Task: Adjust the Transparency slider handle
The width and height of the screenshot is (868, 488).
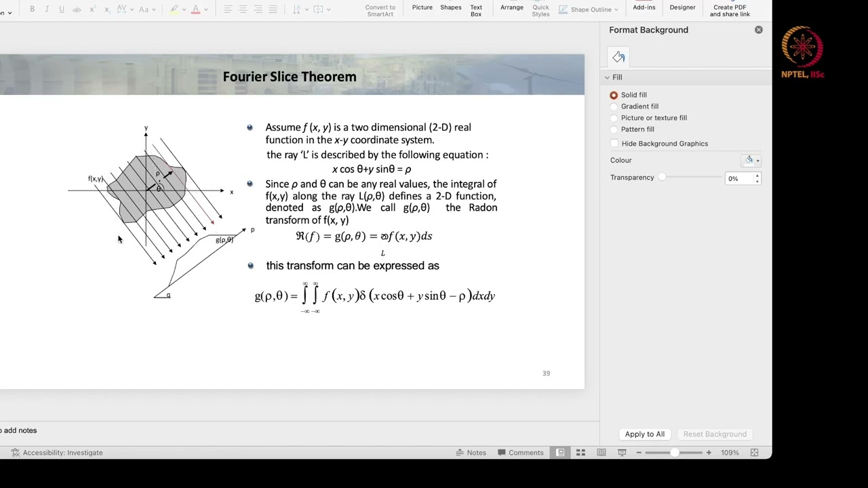Action: (x=663, y=178)
